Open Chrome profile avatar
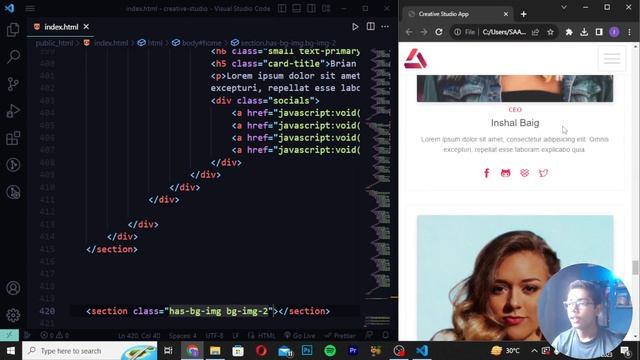Image resolution: width=640 pixels, height=360 pixels. (614, 32)
